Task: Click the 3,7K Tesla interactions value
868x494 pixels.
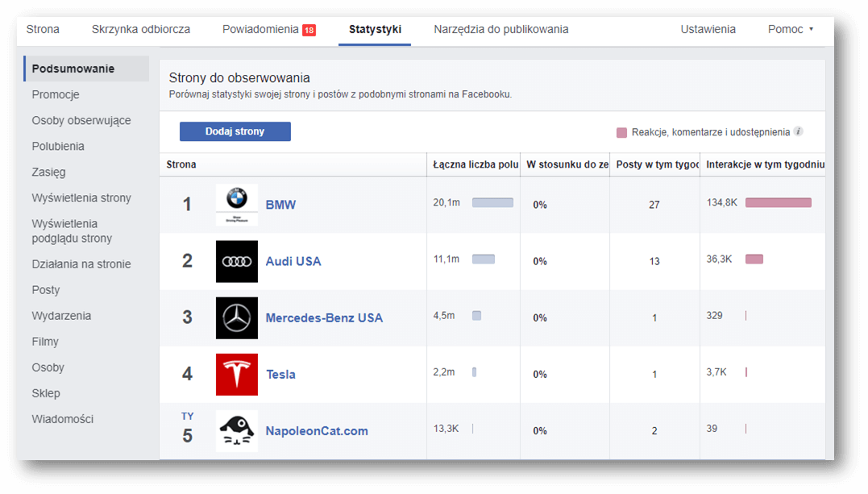Action: pos(716,372)
